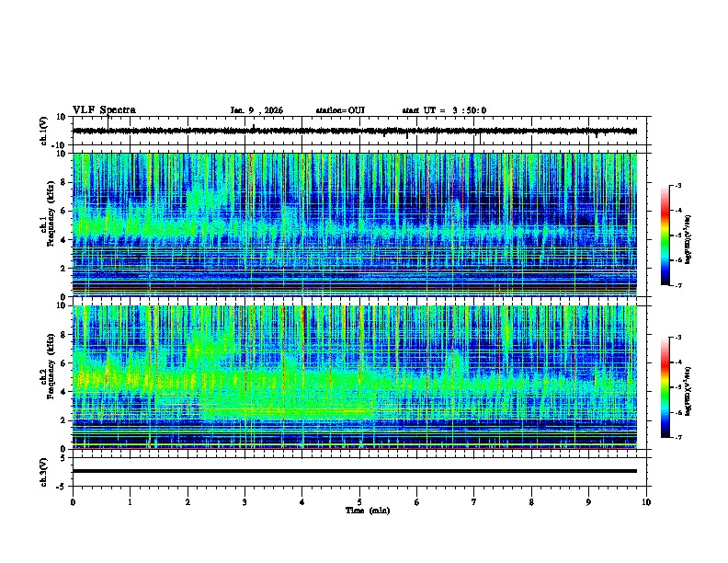Click the '5' tick on the time axis
Viewport: 728px width, 563px height.
click(x=359, y=502)
